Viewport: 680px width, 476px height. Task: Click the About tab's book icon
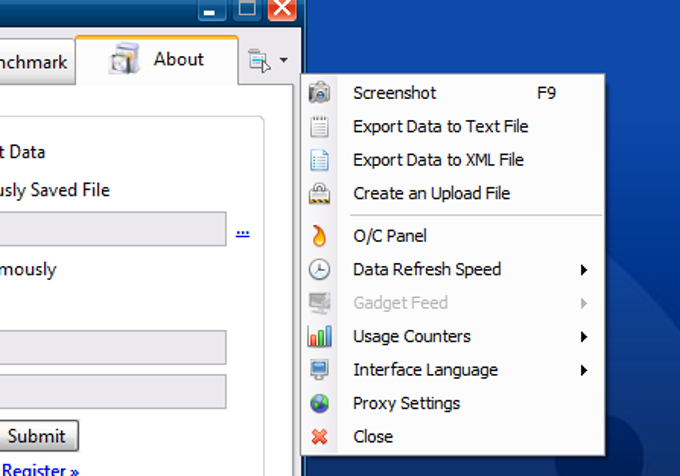click(124, 59)
